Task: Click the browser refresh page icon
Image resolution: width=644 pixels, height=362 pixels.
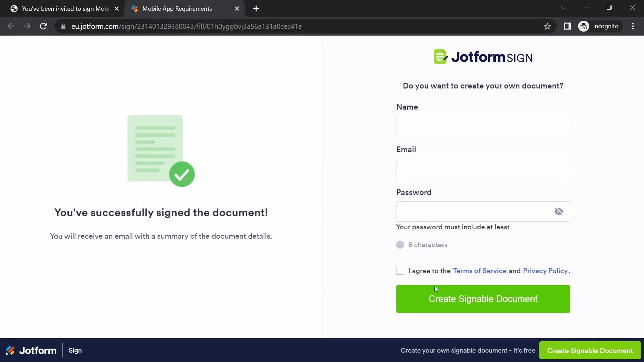Action: [x=43, y=26]
